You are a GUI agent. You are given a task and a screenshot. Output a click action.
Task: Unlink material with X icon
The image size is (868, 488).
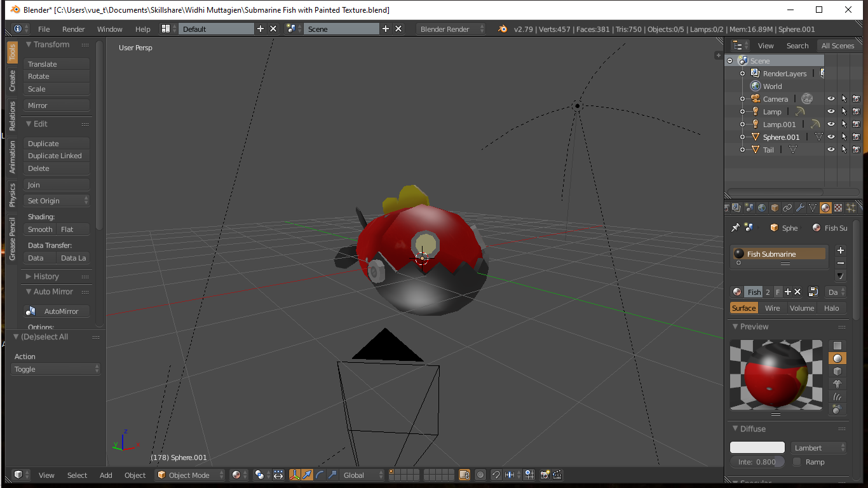tap(797, 292)
